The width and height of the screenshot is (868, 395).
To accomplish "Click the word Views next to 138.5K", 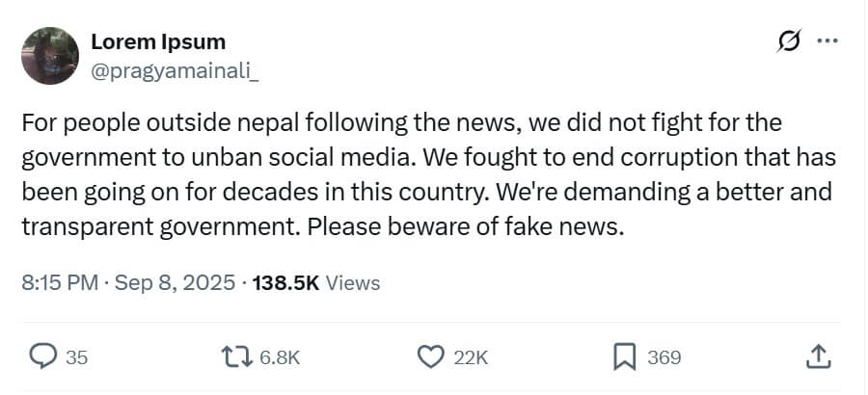I will [x=353, y=283].
